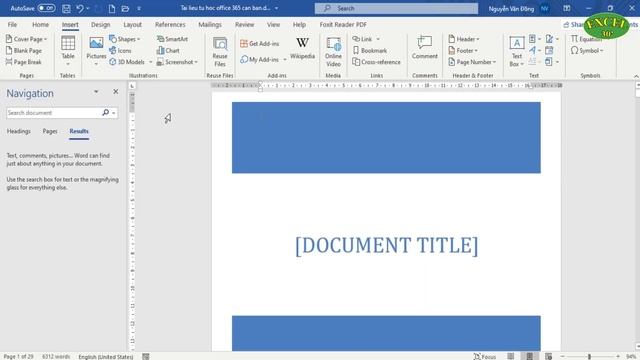Viewport: 640px width, 360px height.
Task: Click the New document icon
Action: [111, 8]
